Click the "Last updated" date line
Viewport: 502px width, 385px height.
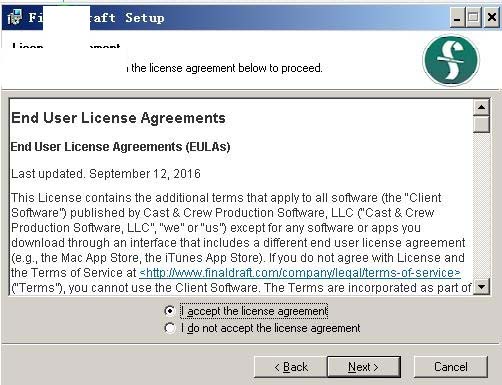106,174
